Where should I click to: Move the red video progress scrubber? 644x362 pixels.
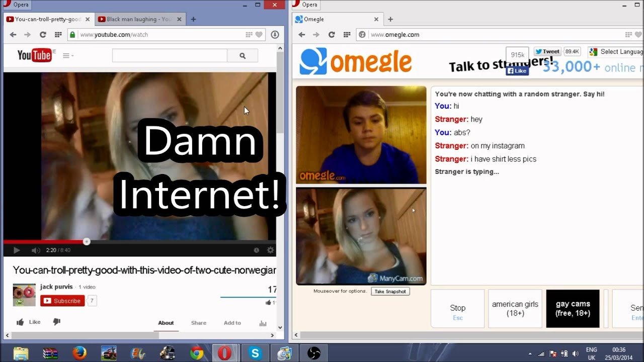coord(87,242)
